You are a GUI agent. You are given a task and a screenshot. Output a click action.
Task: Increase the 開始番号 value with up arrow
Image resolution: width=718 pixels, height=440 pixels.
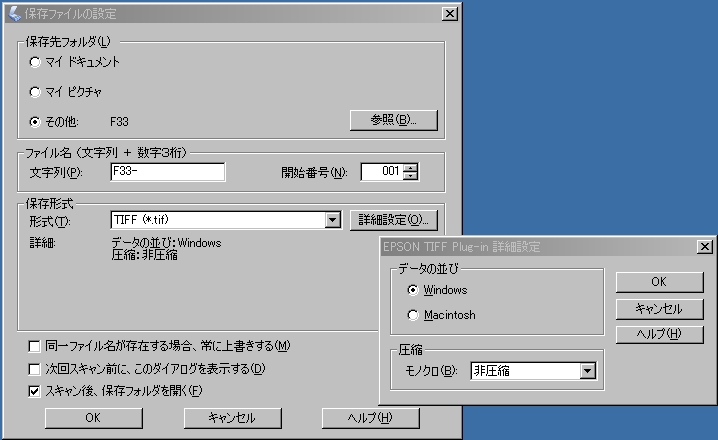click(x=411, y=168)
